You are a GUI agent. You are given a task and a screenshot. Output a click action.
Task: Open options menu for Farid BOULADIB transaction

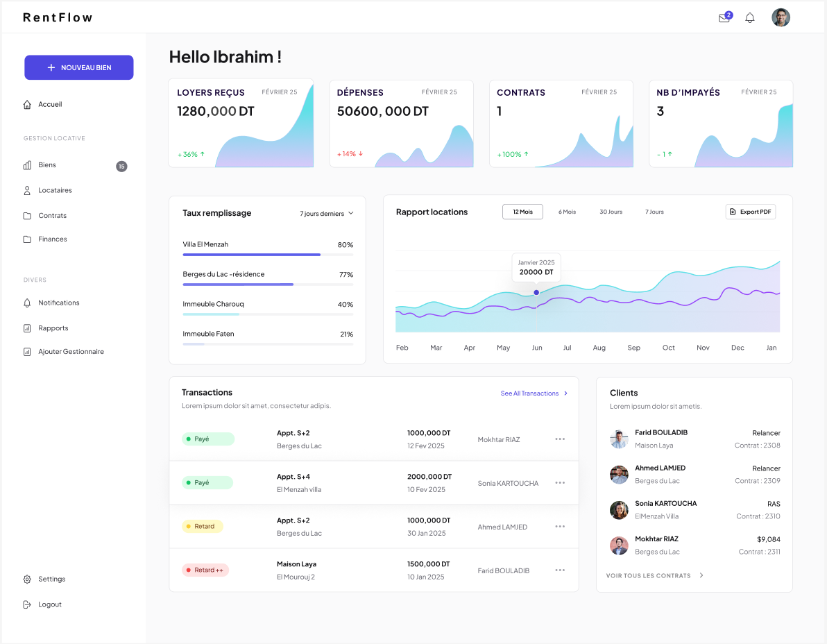click(560, 570)
